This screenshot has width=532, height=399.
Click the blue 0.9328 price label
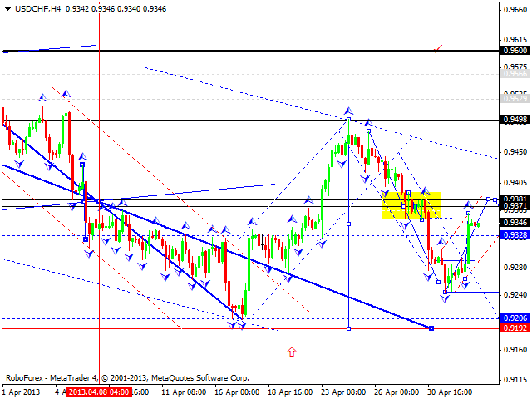[513, 235]
